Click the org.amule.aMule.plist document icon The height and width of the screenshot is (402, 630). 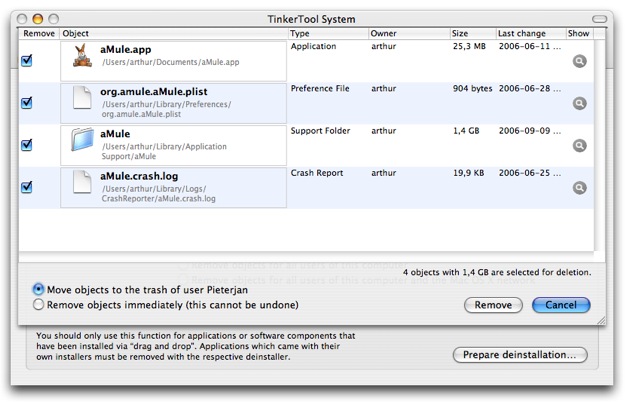pos(82,97)
